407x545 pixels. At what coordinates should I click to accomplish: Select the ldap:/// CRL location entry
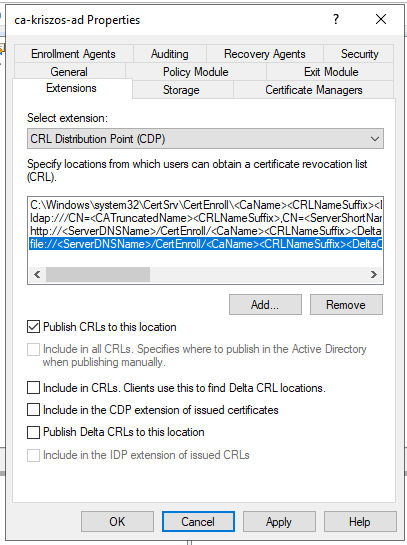click(205, 218)
